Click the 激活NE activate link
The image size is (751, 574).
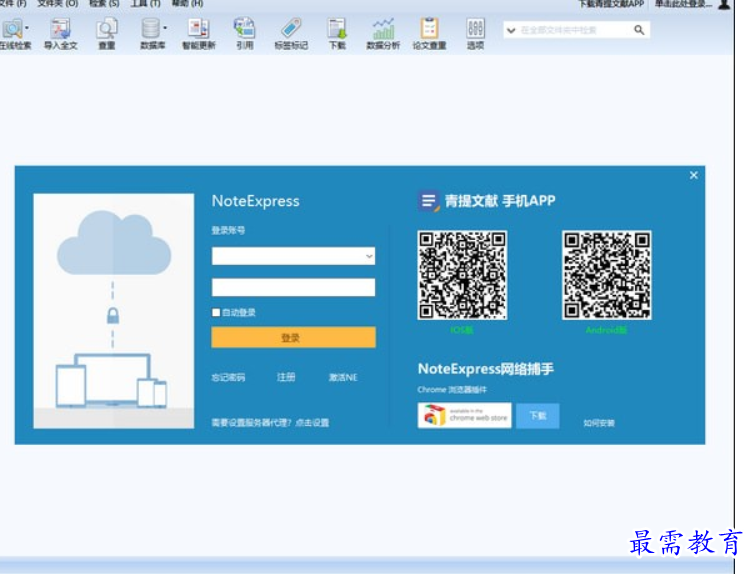tap(343, 378)
